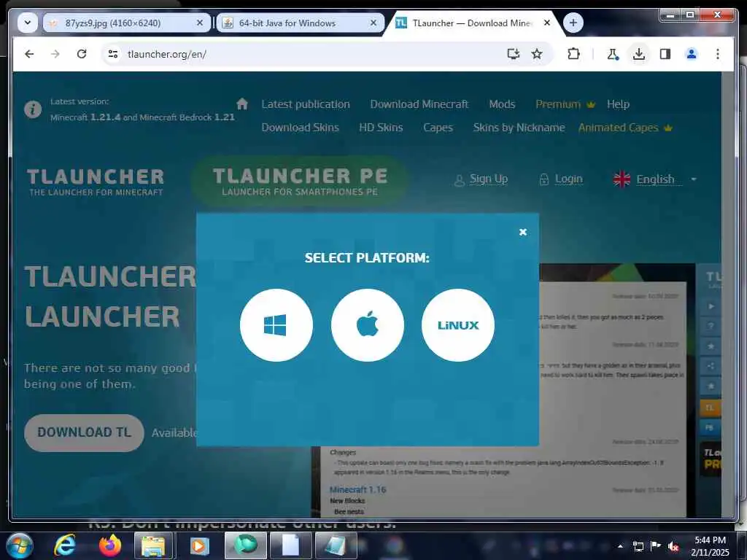Open the Premium menu item
Screen dimensions: 747x560
coord(565,104)
